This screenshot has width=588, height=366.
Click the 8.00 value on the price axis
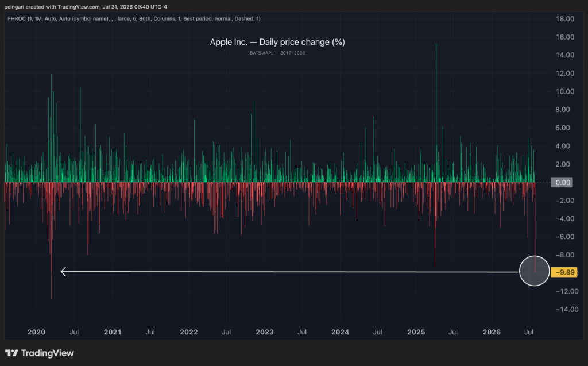(563, 110)
